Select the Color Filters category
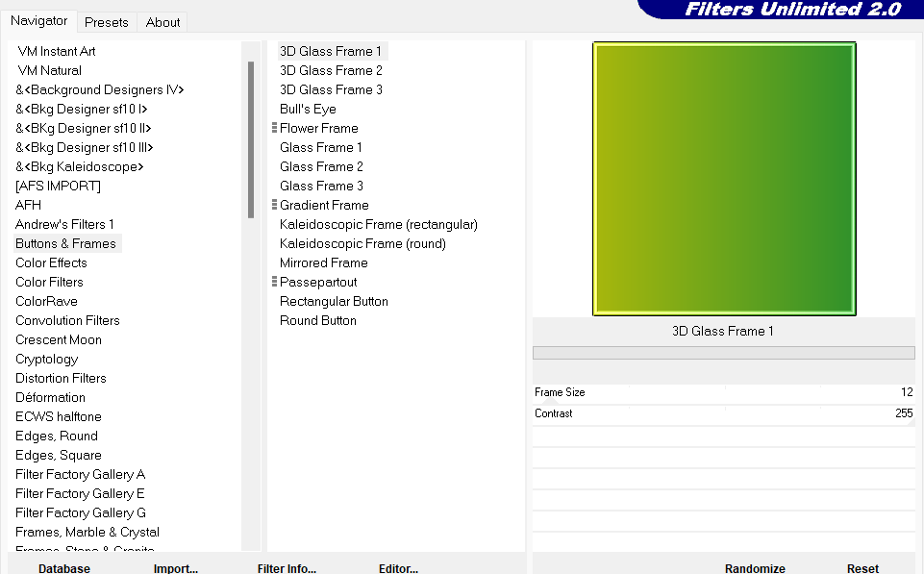Screen dimensions: 924x574 pos(49,282)
